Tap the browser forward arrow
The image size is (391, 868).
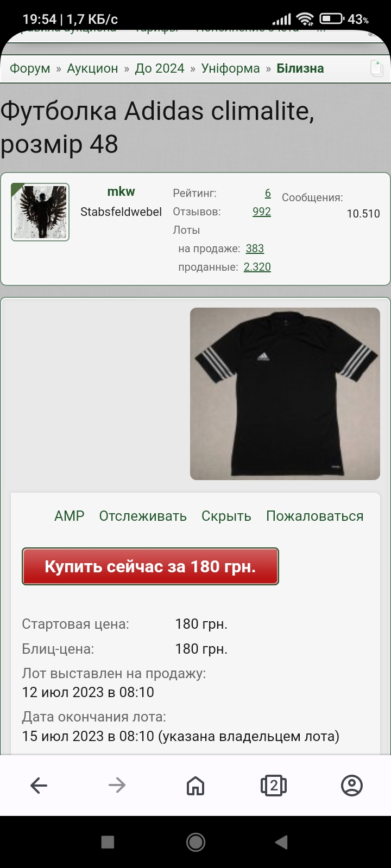[117, 785]
